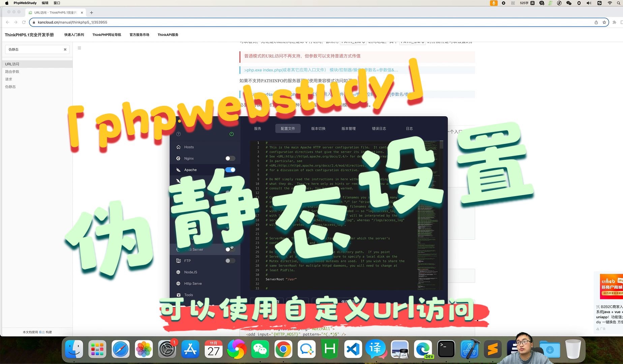Viewport: 623px width, 364px height.
Task: Toggle sidebar with hamburger icon
Action: coord(80,48)
